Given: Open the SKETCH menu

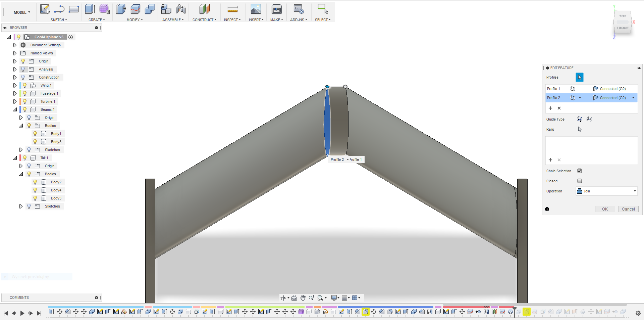Looking at the screenshot, I should point(59,20).
